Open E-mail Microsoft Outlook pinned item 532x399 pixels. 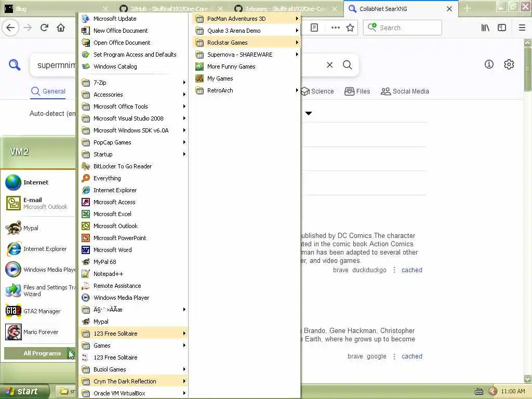tap(39, 203)
